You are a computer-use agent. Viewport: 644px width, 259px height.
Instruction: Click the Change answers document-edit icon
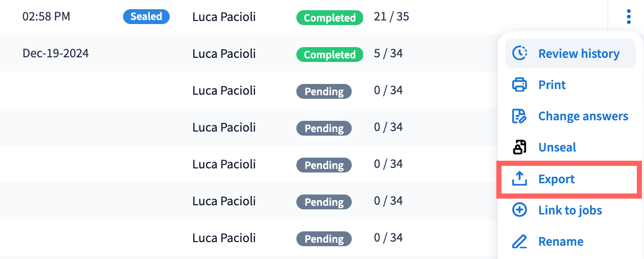click(520, 116)
